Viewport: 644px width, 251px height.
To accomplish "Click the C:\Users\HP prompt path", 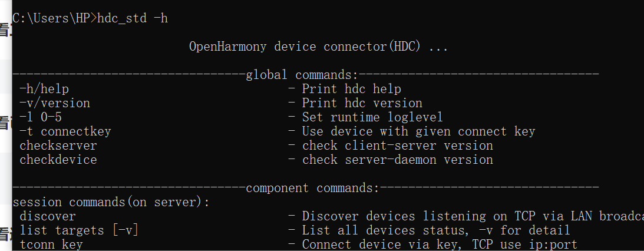I will (51, 18).
